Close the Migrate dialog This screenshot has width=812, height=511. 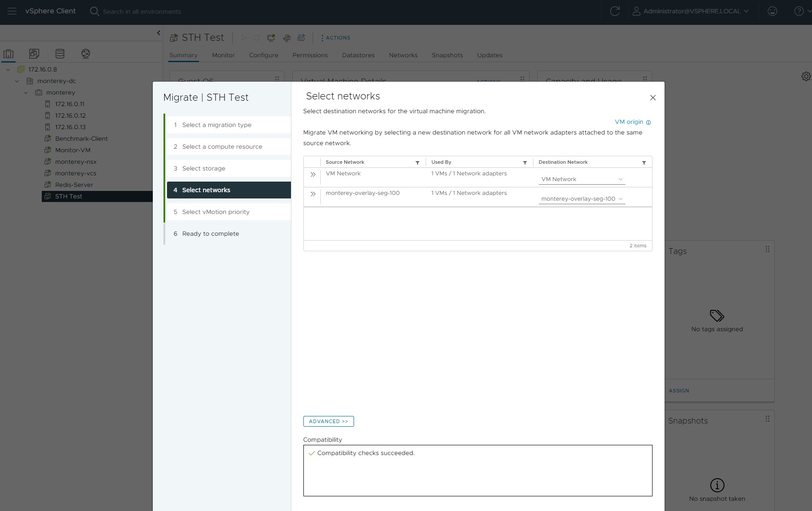[x=653, y=98]
